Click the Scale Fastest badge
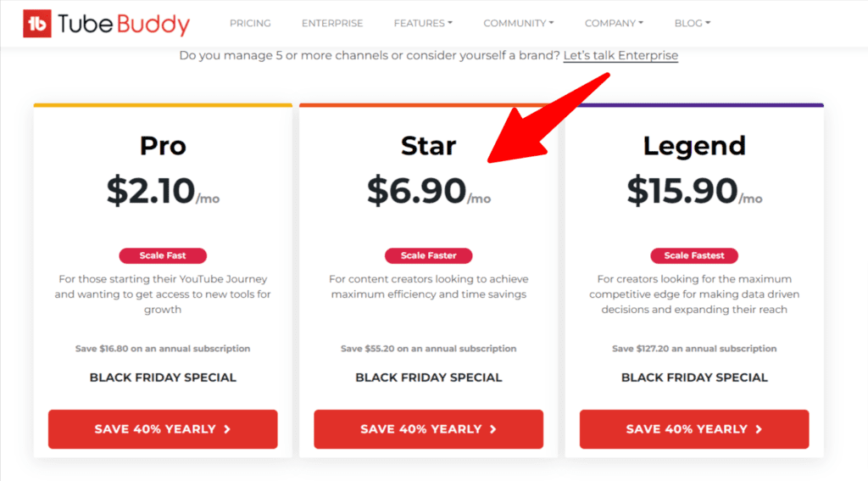The height and width of the screenshot is (481, 868). [694, 255]
